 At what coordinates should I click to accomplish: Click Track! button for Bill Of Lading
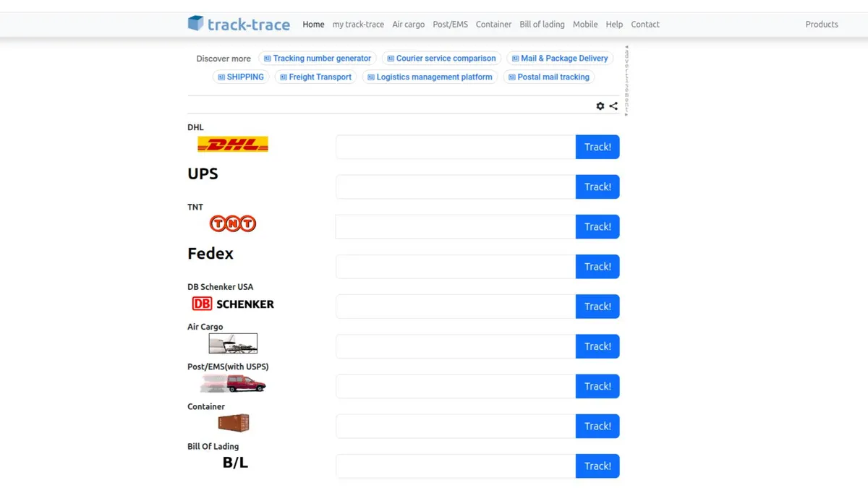tap(597, 466)
